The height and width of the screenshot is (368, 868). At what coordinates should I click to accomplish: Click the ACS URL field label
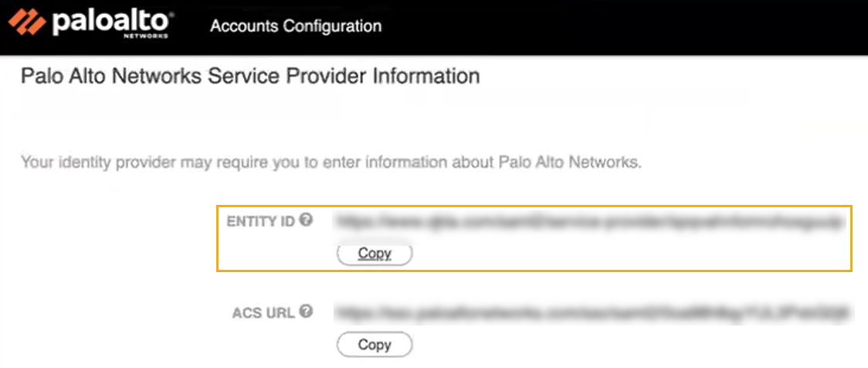tap(263, 313)
